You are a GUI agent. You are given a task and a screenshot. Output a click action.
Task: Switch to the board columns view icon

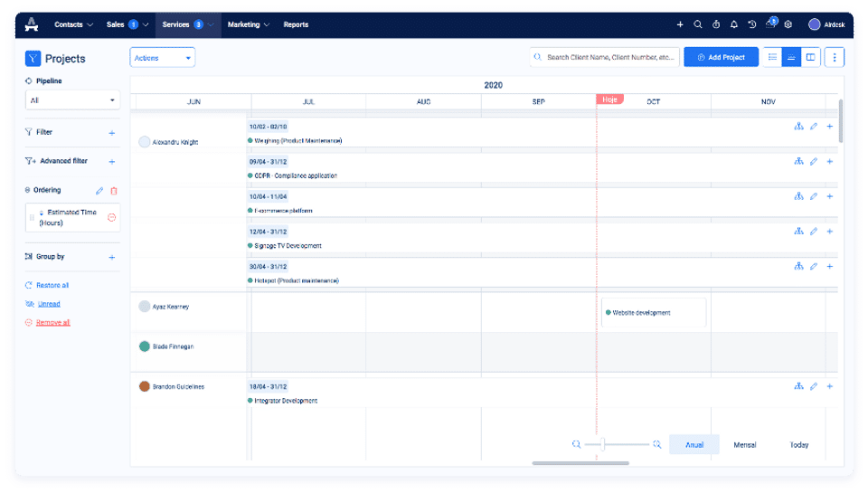point(810,57)
